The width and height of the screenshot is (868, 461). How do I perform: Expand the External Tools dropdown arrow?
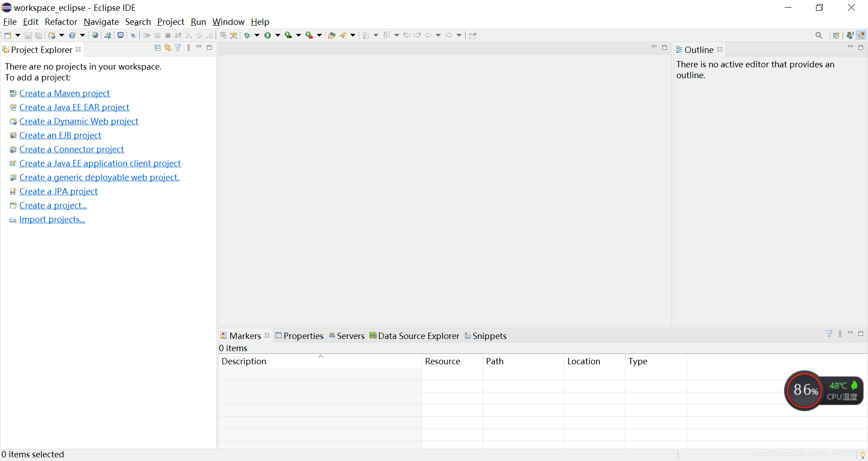click(319, 35)
